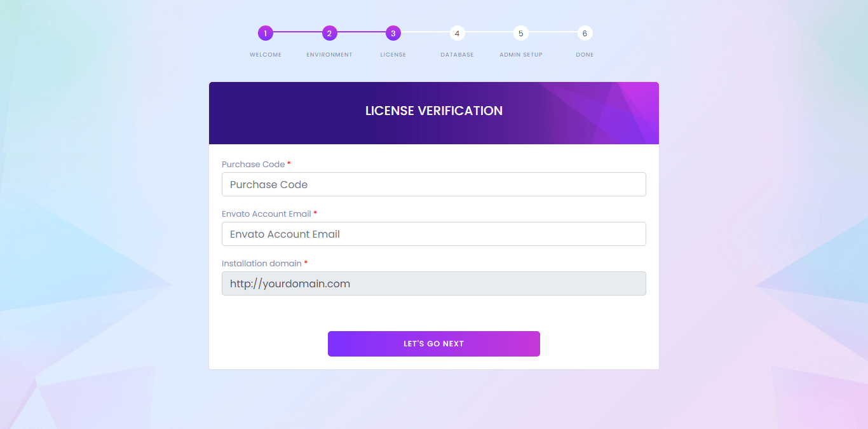868x429 pixels.
Task: Click the License Verification header title
Action: (434, 111)
